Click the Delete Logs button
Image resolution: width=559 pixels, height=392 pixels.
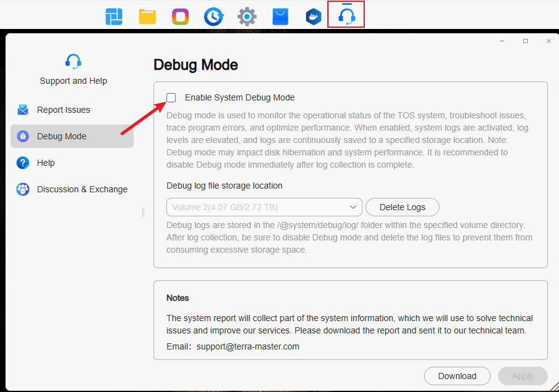click(x=402, y=207)
